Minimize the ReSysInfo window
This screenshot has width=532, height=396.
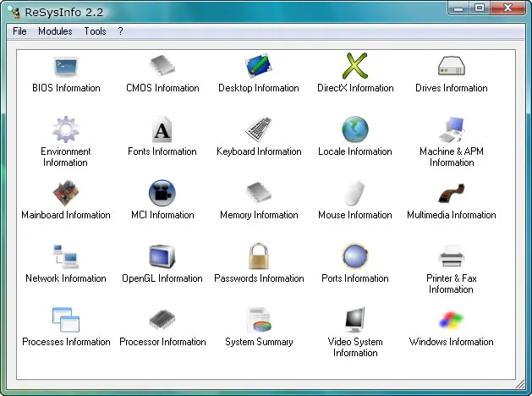(458, 8)
